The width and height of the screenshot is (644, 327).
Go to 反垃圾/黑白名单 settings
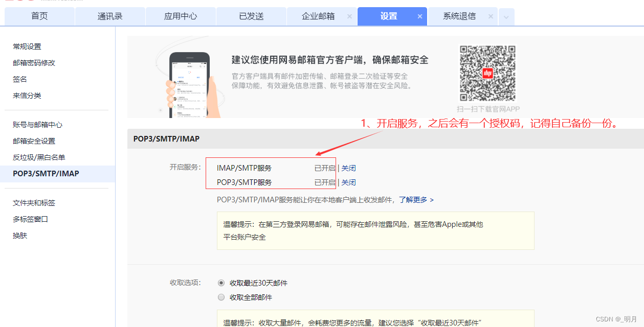coord(39,157)
